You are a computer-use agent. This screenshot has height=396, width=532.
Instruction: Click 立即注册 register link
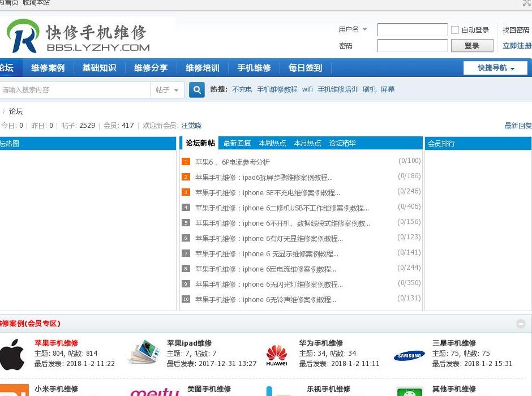pyautogui.click(x=517, y=46)
